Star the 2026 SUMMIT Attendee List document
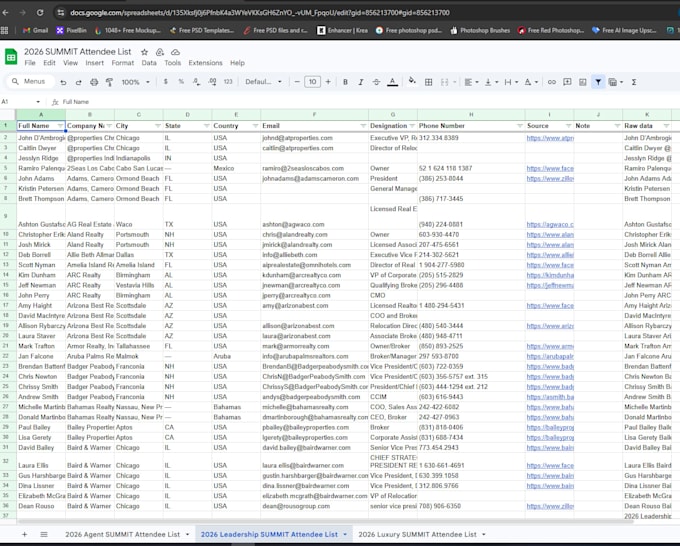Screen dimensions: 680x546 144,52
